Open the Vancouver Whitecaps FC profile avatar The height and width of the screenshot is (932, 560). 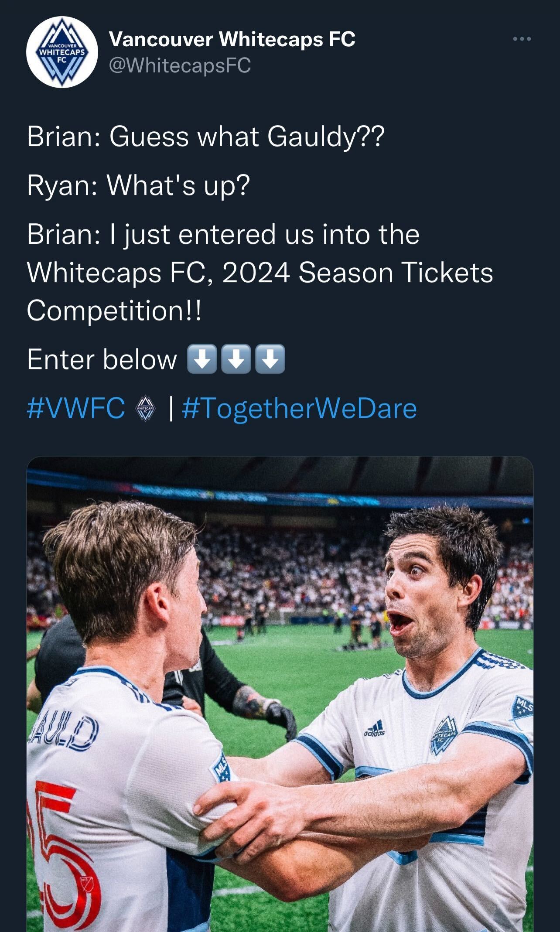click(x=62, y=52)
